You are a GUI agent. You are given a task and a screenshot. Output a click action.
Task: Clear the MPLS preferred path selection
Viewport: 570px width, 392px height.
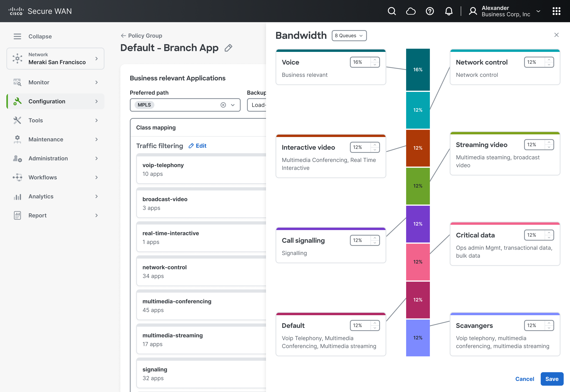(223, 105)
